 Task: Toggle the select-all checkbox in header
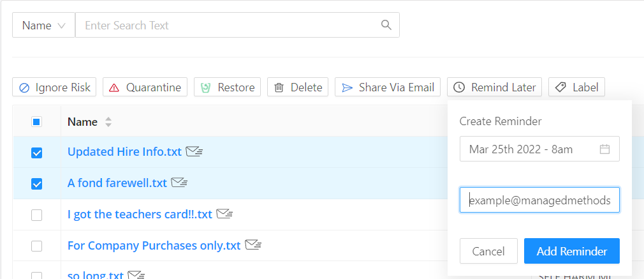point(36,122)
